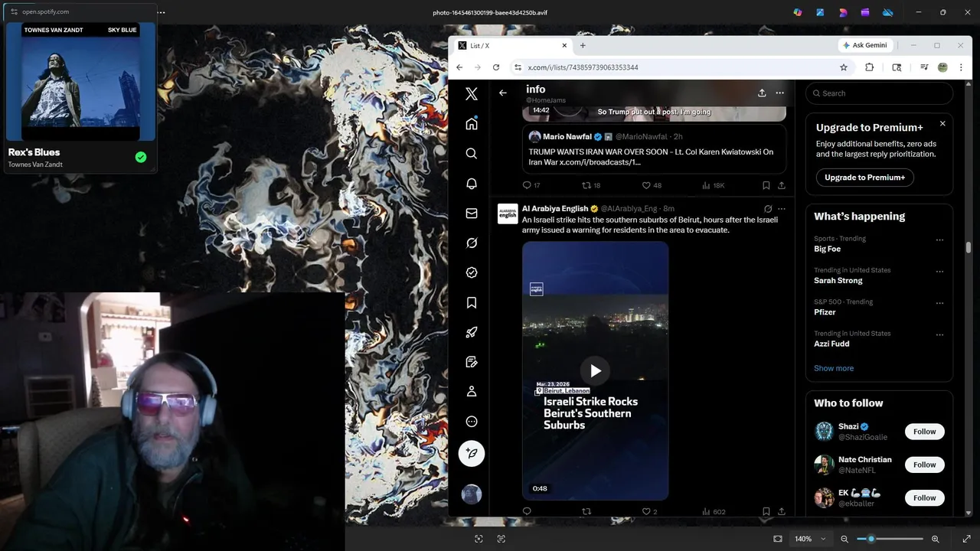This screenshot has height=551, width=980.
Task: Open Big Foe trending topic
Action: click(x=827, y=249)
